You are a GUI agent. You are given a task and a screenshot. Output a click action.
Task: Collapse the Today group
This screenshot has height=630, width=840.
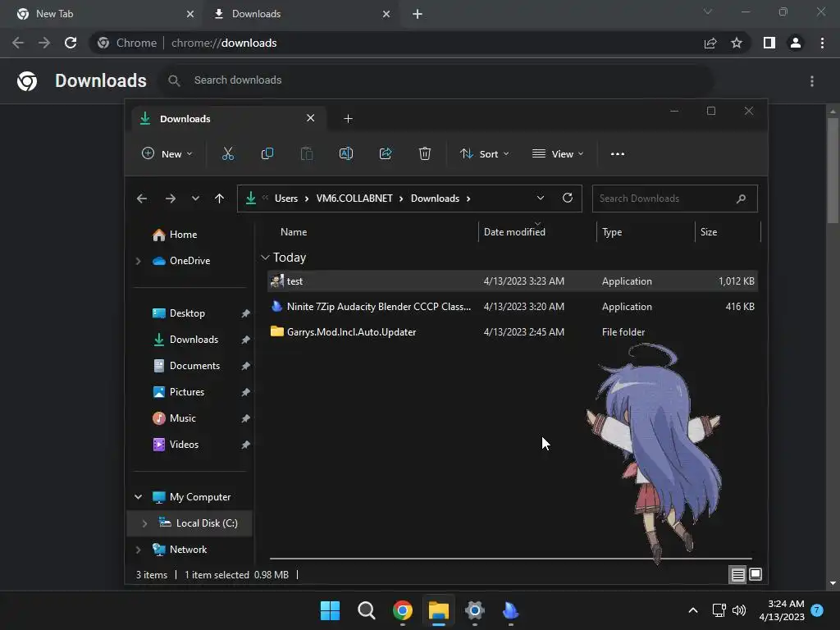[x=265, y=258]
